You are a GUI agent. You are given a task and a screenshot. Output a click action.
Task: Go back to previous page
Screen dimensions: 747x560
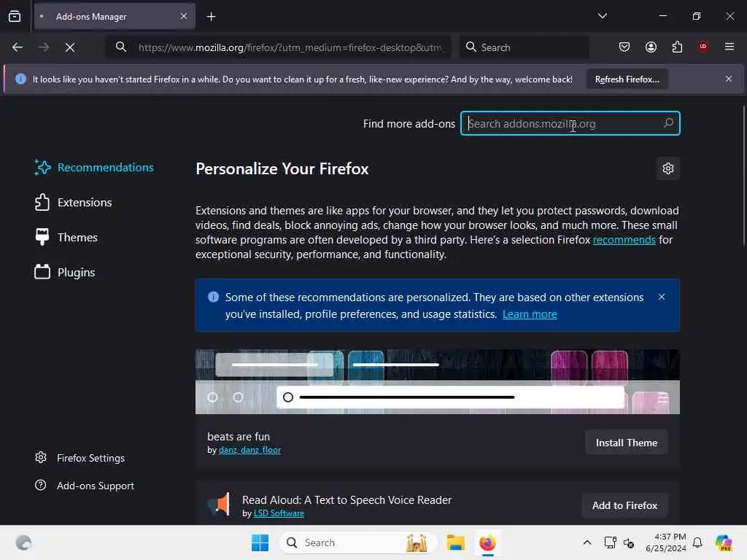(18, 47)
